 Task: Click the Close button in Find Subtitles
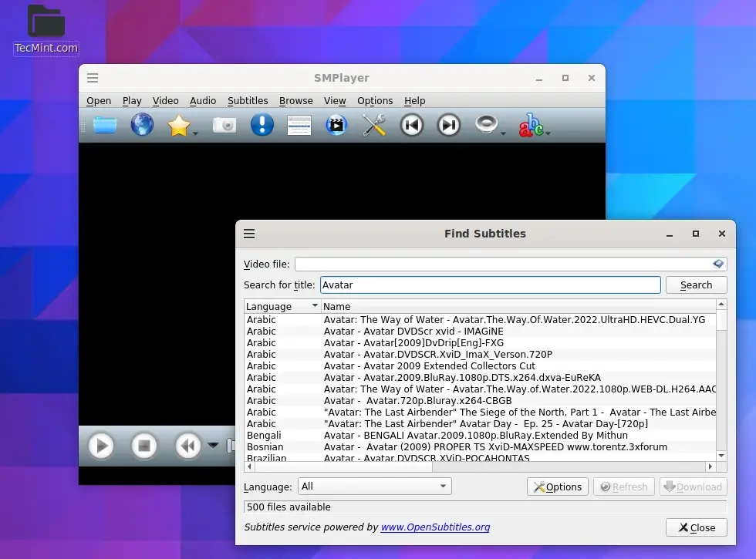(x=696, y=527)
